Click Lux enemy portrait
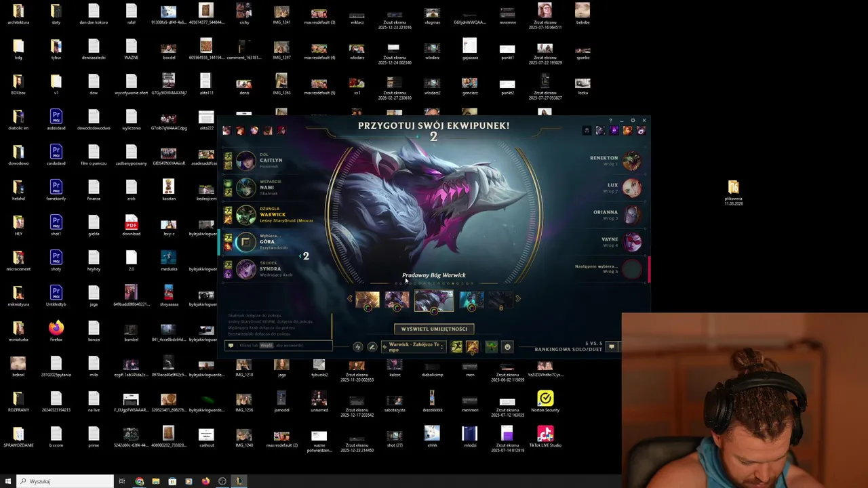868x488 pixels. pos(632,188)
